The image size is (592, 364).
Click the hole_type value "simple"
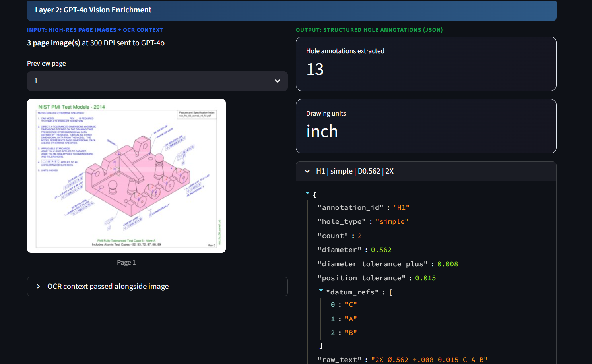(392, 221)
